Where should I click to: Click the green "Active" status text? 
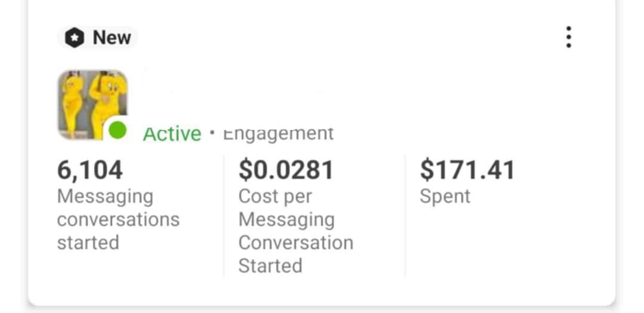172,134
